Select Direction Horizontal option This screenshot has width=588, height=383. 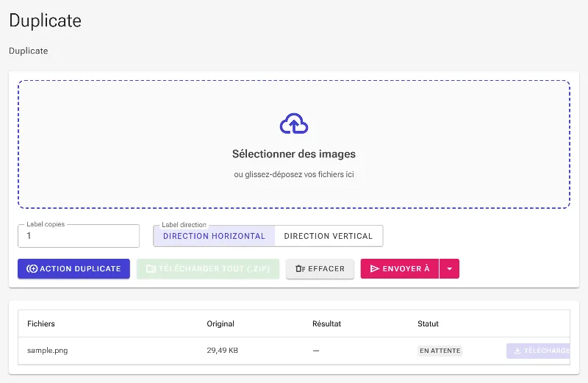(x=214, y=236)
